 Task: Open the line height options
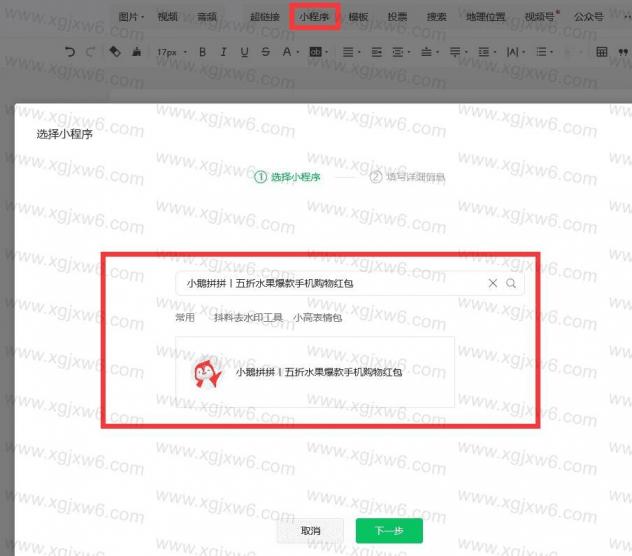(x=483, y=52)
